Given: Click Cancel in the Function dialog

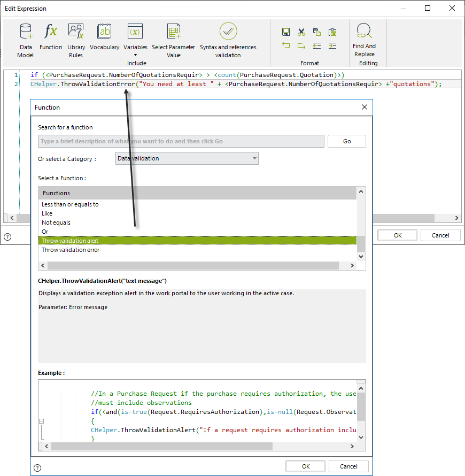Looking at the screenshot, I should pos(348,466).
